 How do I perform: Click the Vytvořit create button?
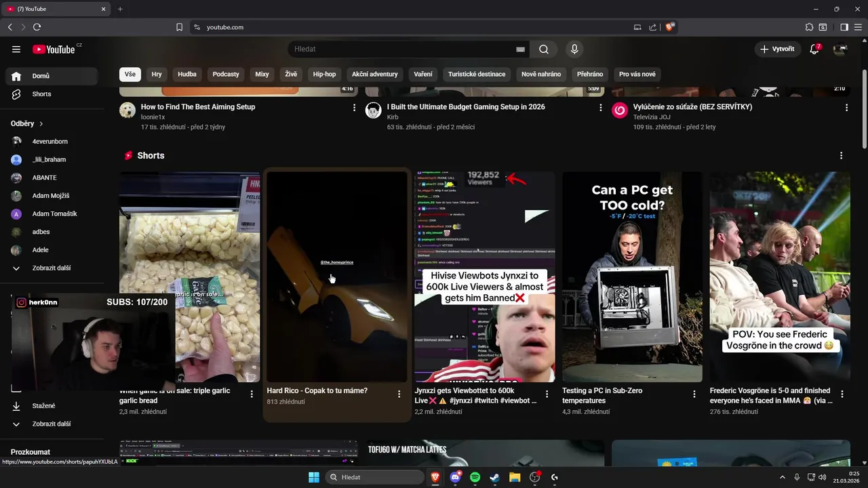777,49
